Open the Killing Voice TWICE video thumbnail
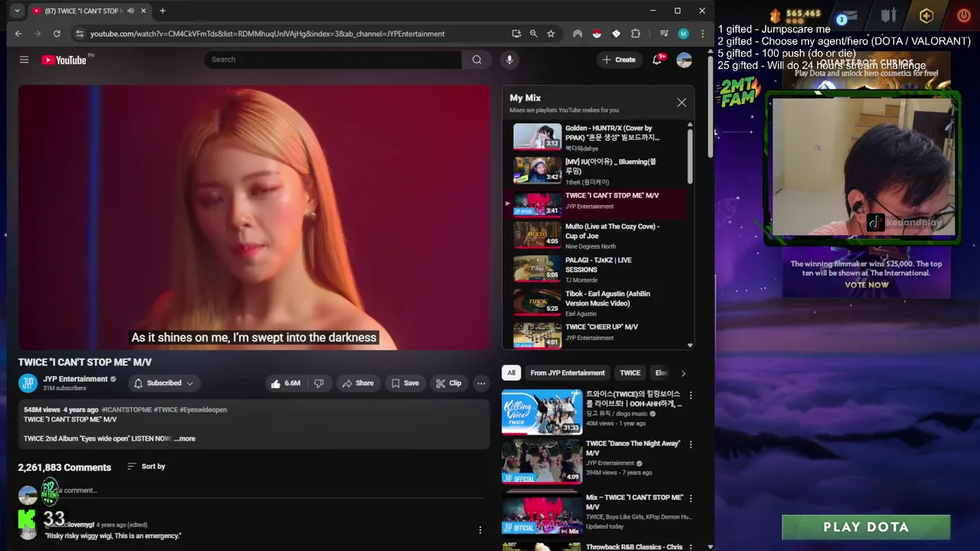980x551 pixels. (542, 412)
